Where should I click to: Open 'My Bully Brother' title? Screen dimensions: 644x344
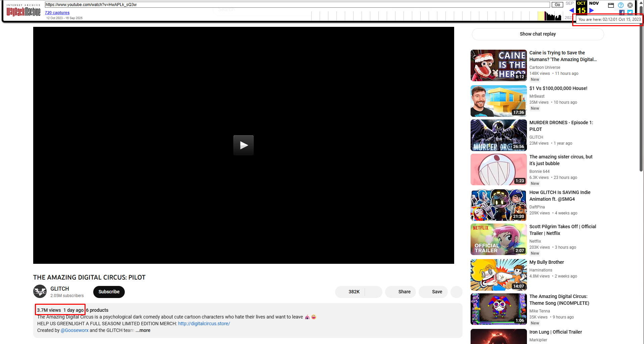(x=546, y=262)
